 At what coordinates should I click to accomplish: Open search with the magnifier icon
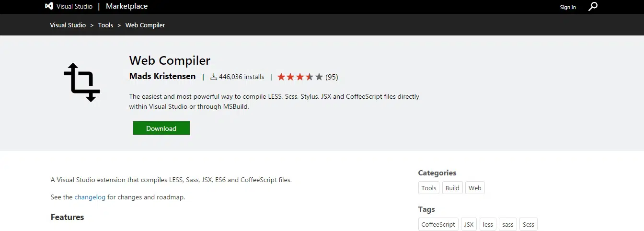pos(593,7)
